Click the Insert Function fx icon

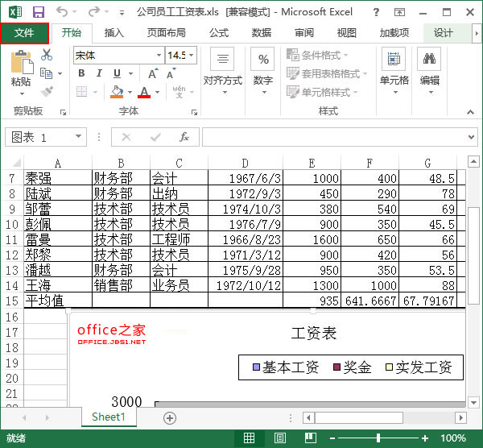[x=184, y=137]
